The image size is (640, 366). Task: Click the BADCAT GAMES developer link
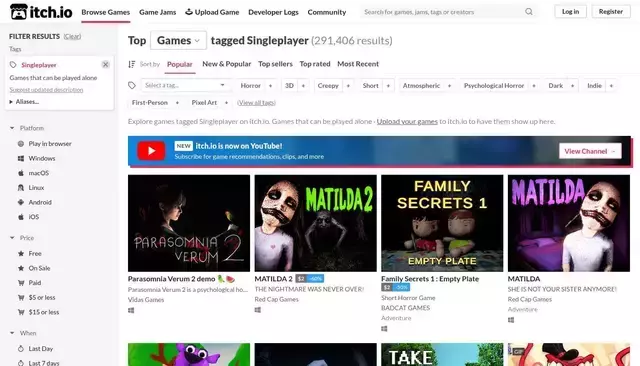[x=405, y=308]
